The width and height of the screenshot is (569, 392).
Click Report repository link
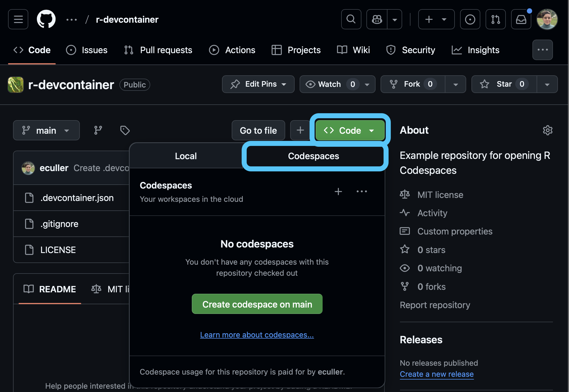(x=435, y=305)
